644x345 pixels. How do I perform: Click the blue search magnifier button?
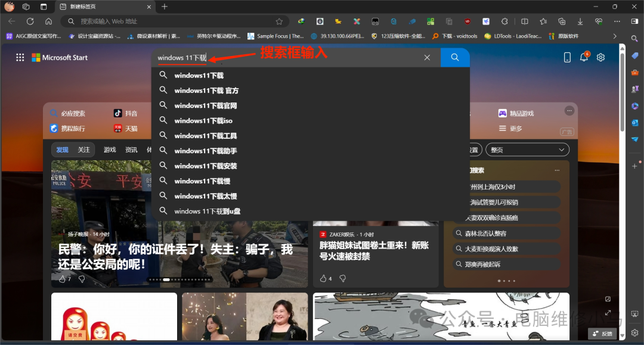[454, 57]
